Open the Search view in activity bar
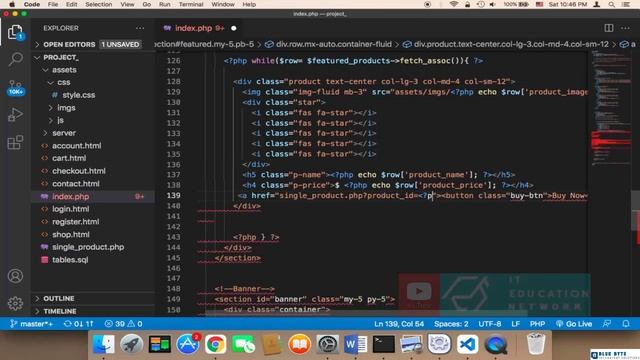This screenshot has width=640, height=360. 15,59
